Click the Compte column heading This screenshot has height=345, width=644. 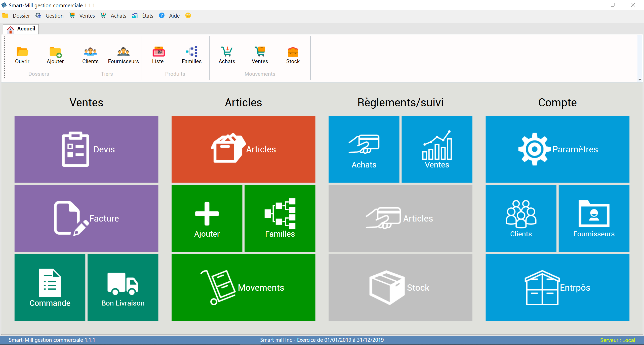pyautogui.click(x=557, y=103)
